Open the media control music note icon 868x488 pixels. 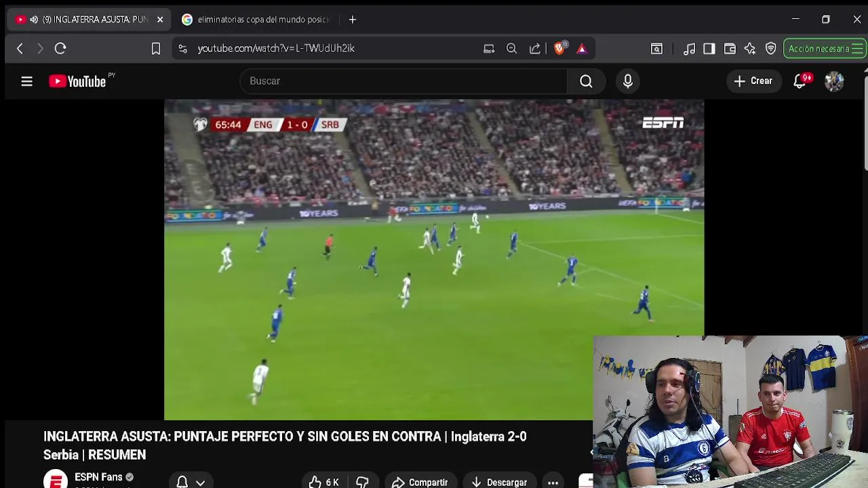pos(689,48)
